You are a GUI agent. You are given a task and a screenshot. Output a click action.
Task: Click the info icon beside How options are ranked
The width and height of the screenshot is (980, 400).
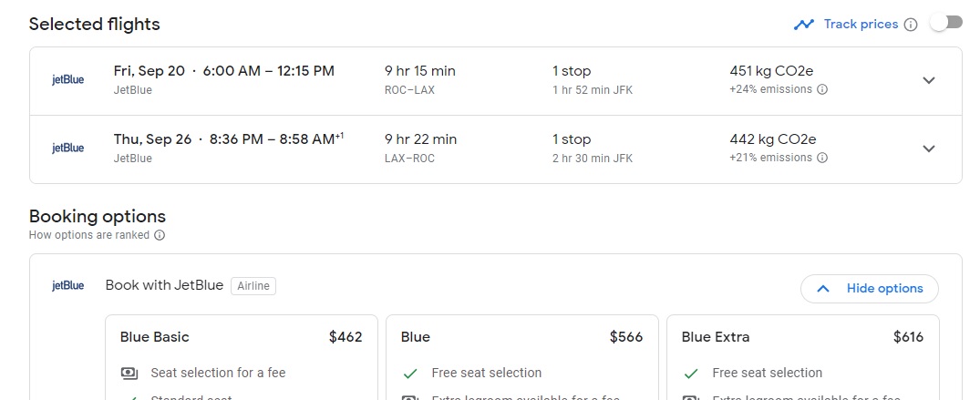pyautogui.click(x=160, y=235)
